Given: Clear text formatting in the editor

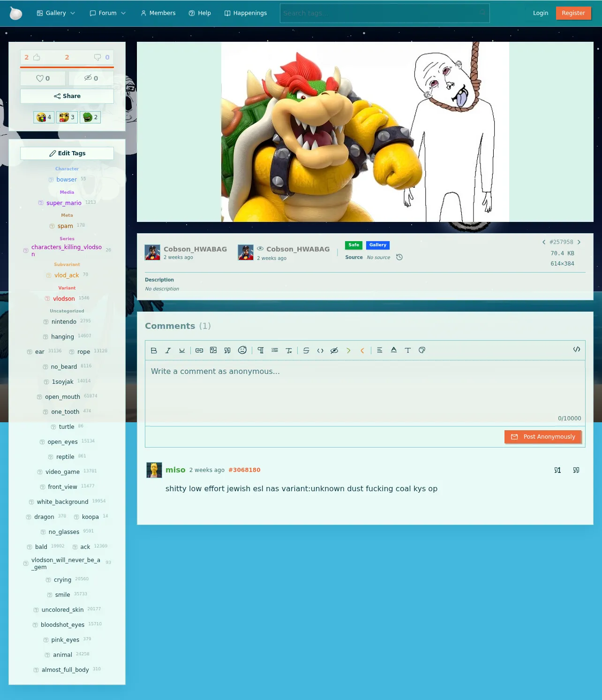Looking at the screenshot, I should pyautogui.click(x=289, y=350).
